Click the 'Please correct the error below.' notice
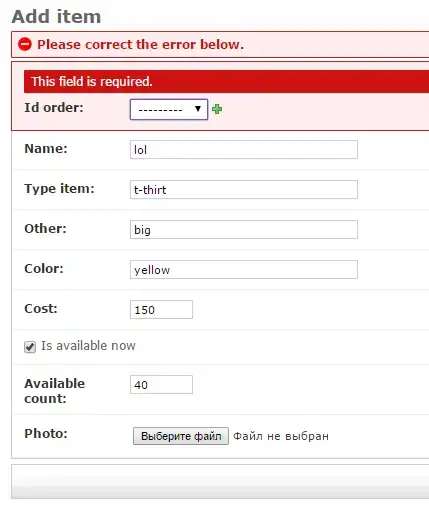The image size is (429, 509). click(140, 44)
